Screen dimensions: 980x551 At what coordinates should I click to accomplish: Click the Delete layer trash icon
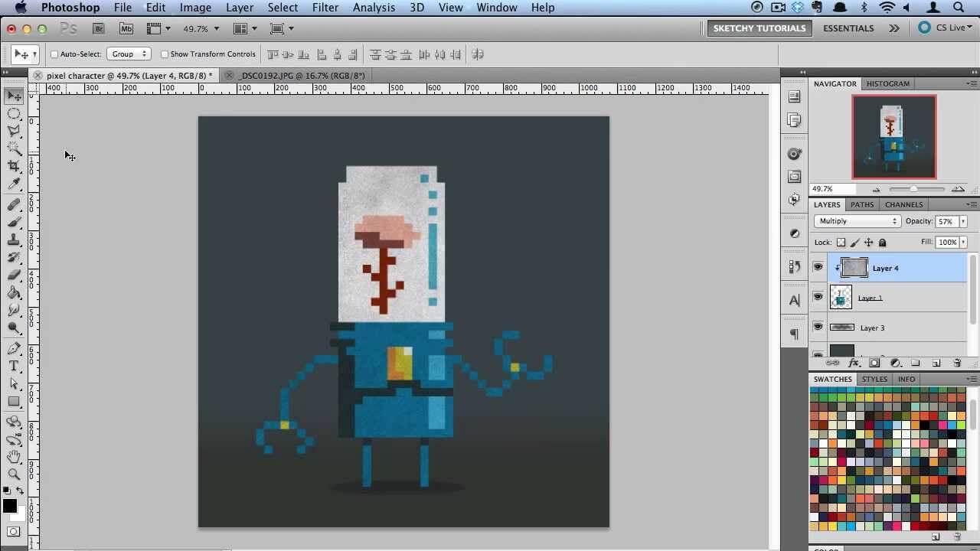[957, 363]
